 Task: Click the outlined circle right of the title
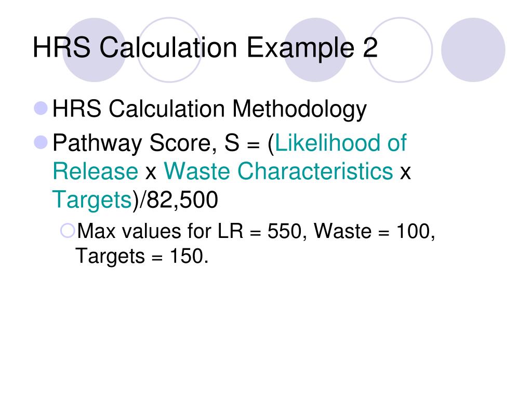pyautogui.click(x=401, y=50)
